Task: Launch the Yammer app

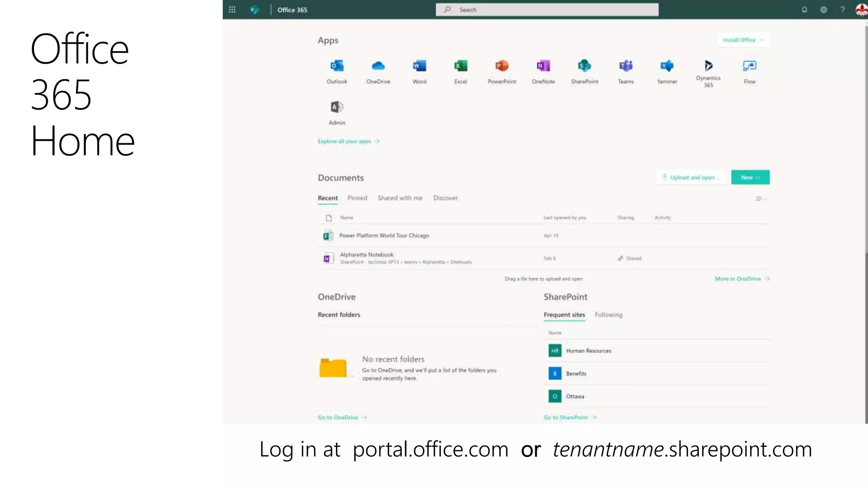Action: tap(667, 72)
